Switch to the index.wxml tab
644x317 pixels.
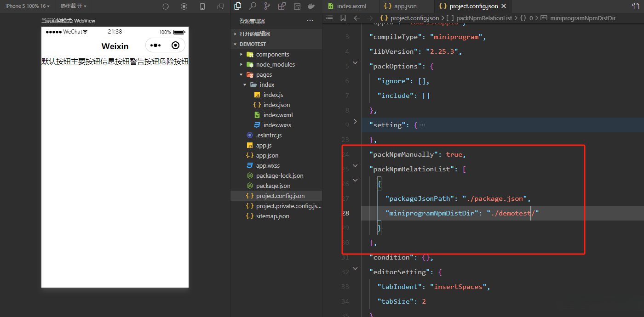[352, 6]
